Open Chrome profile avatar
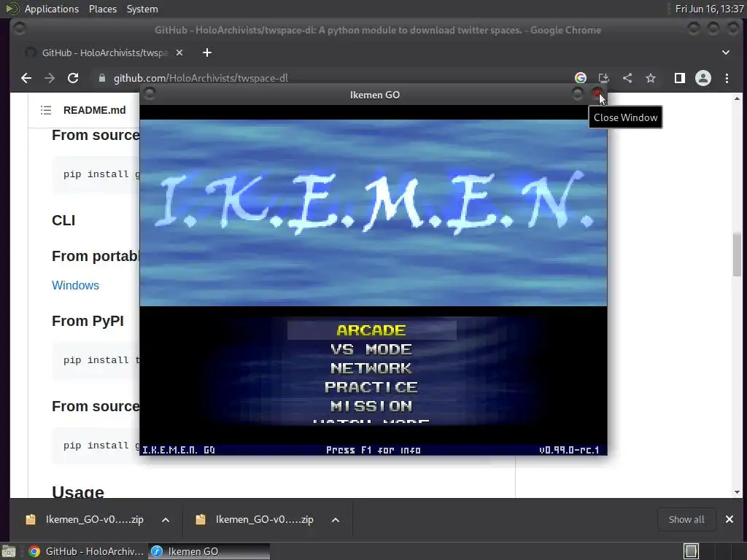The height and width of the screenshot is (560, 747). 703,78
